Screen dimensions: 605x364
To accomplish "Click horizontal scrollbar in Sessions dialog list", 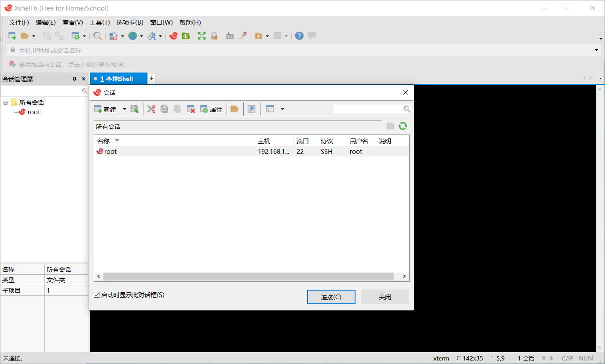I will [x=249, y=277].
